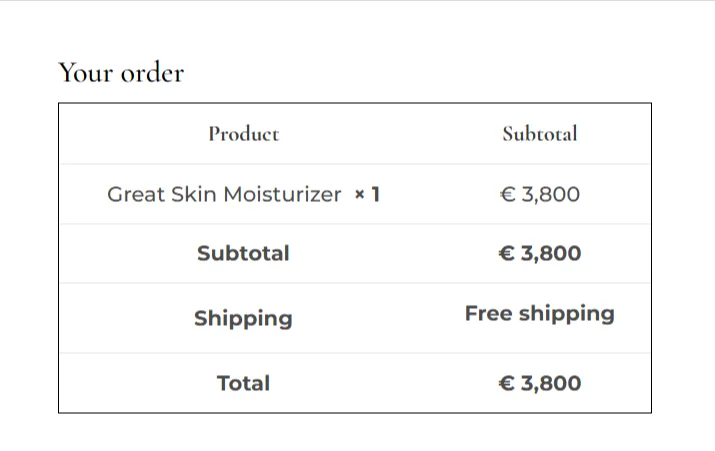Click the Total row label
The width and height of the screenshot is (715, 451).
click(243, 383)
